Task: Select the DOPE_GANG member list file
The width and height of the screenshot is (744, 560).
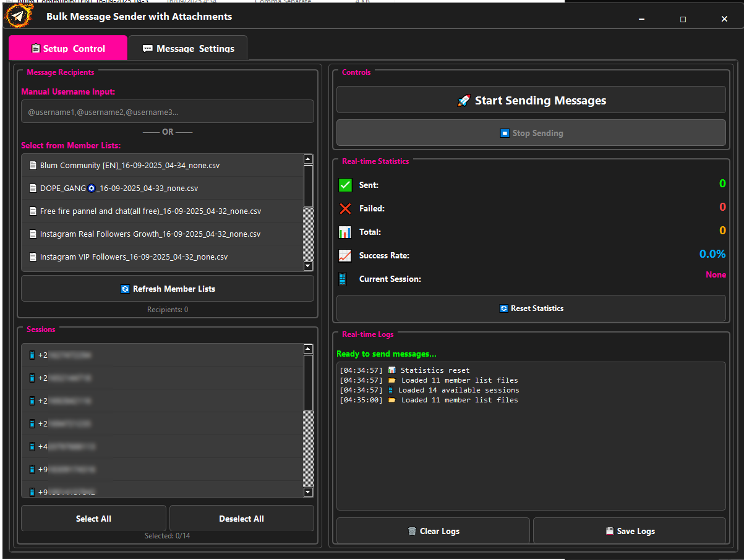Action: pyautogui.click(x=119, y=189)
